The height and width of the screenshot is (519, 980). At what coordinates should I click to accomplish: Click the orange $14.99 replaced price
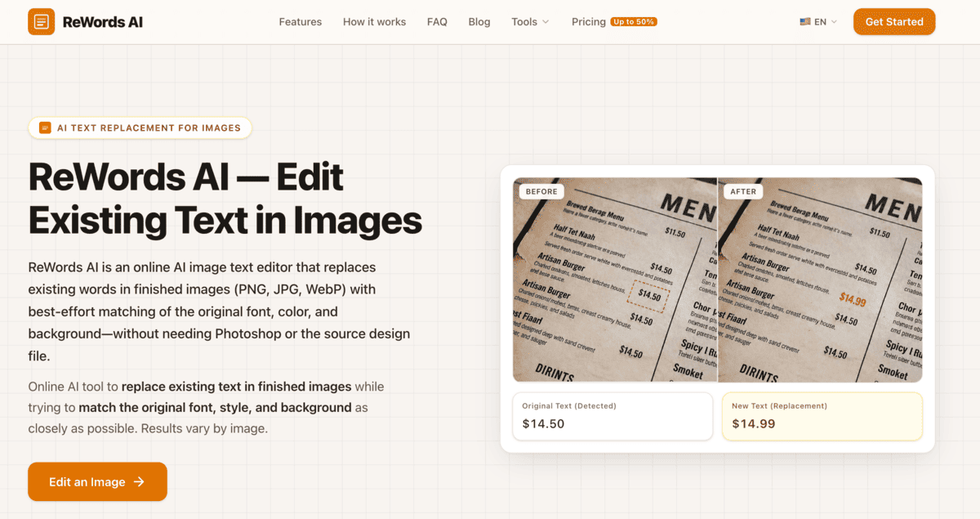click(x=853, y=299)
